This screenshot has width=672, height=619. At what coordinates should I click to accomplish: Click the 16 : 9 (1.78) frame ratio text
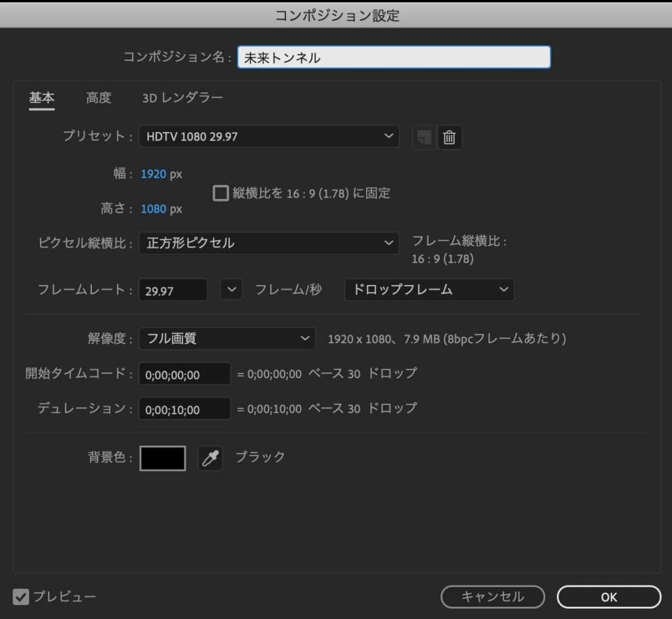[x=443, y=259]
